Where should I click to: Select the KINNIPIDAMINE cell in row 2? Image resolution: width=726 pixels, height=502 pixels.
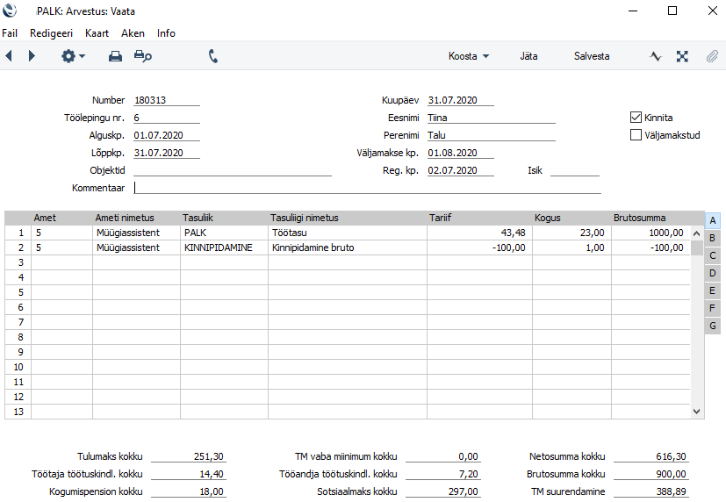coord(224,247)
